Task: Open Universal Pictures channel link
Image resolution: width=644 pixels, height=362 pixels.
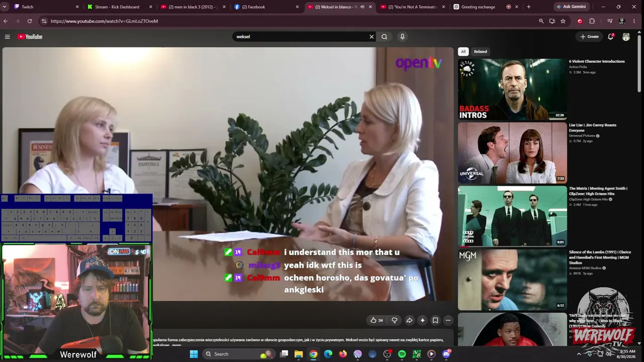Action: tap(584, 136)
